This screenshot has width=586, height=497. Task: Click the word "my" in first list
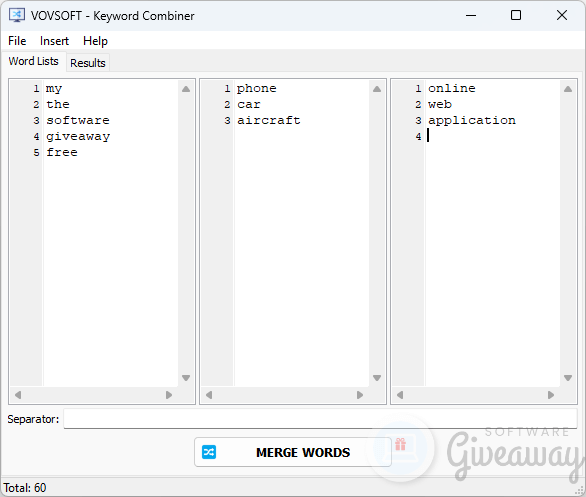click(x=54, y=89)
